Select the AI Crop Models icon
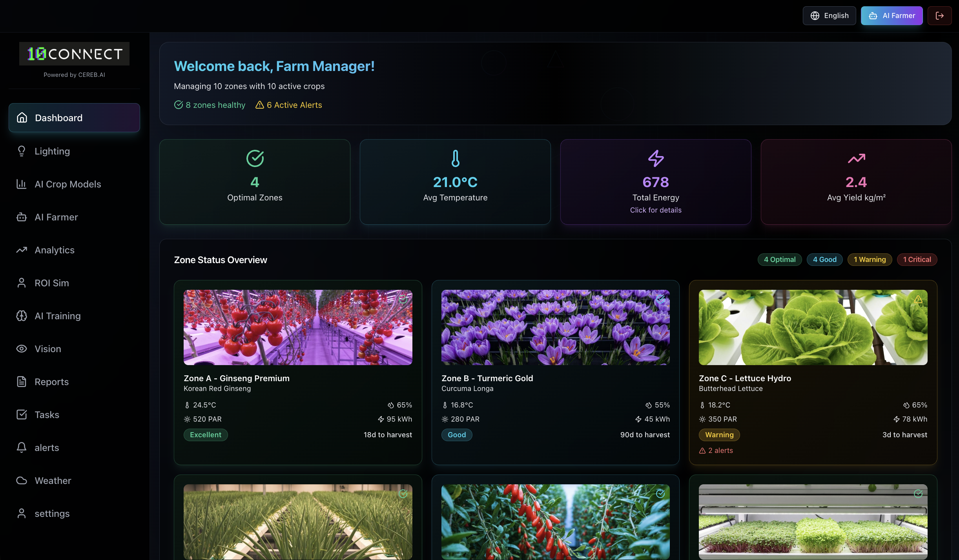 (22, 184)
